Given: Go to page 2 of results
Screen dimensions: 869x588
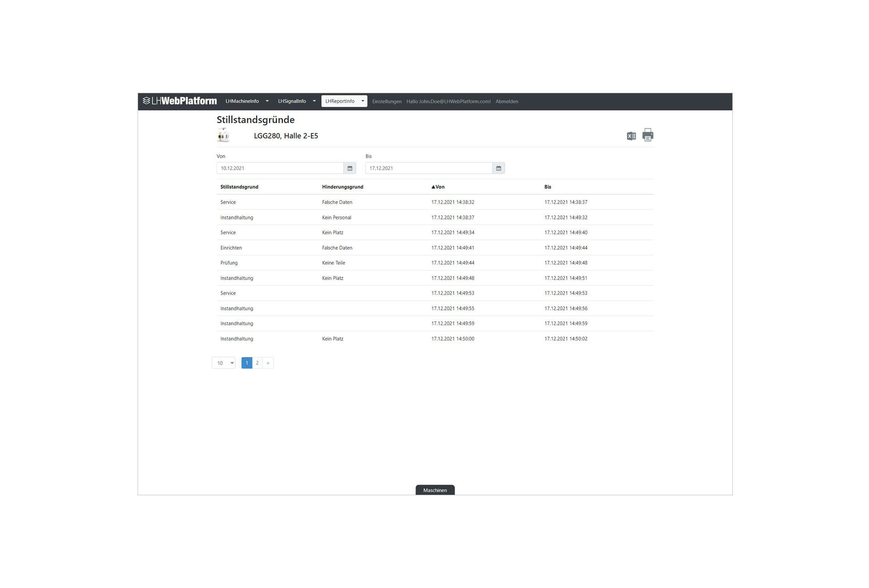Looking at the screenshot, I should [257, 363].
